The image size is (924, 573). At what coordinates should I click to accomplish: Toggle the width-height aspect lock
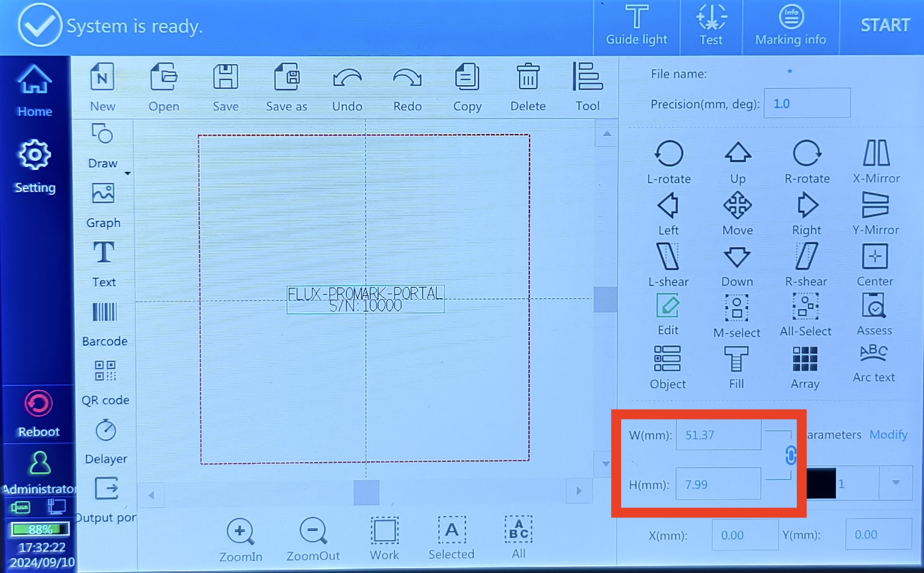[x=790, y=456]
